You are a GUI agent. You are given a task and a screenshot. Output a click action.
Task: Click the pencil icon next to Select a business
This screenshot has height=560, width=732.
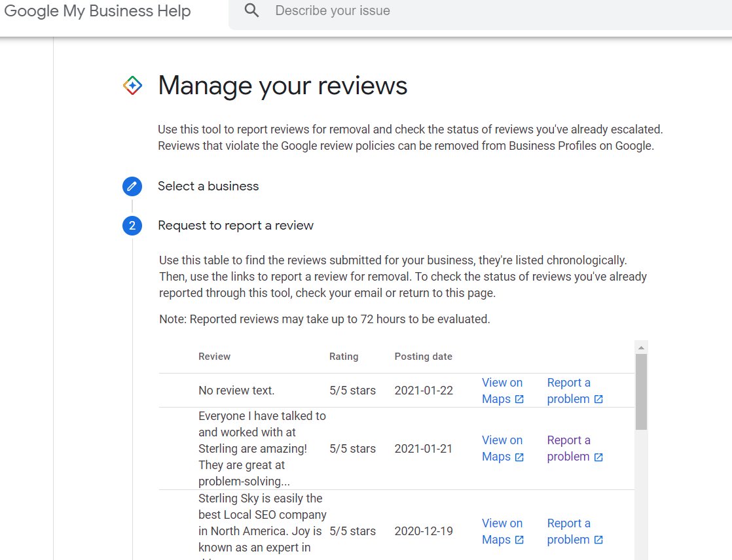(x=132, y=186)
